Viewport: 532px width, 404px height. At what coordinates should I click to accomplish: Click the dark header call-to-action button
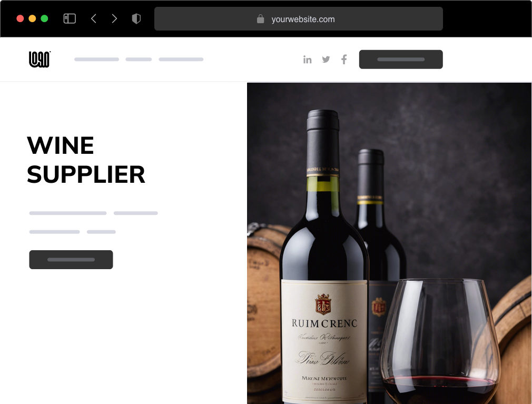pos(401,60)
